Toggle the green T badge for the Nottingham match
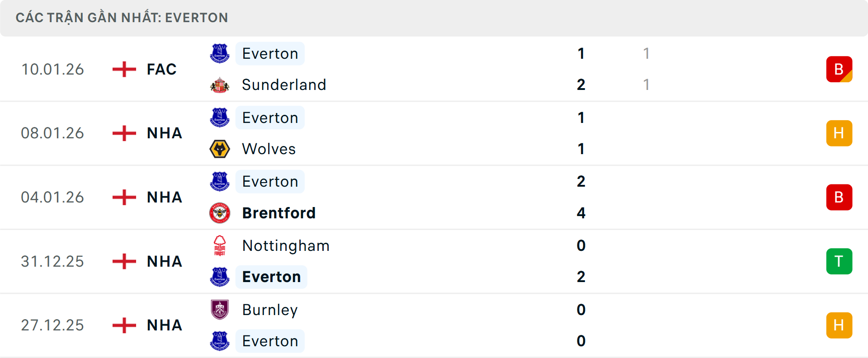 tap(840, 261)
